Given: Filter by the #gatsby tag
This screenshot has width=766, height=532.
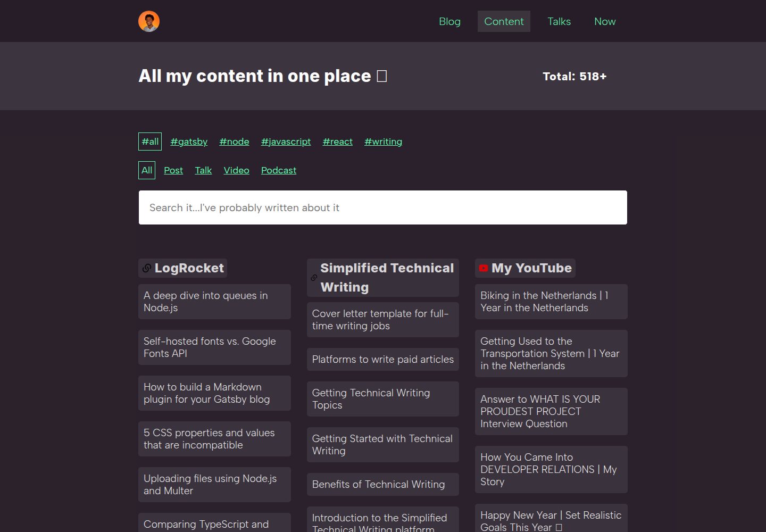Looking at the screenshot, I should click(x=189, y=142).
